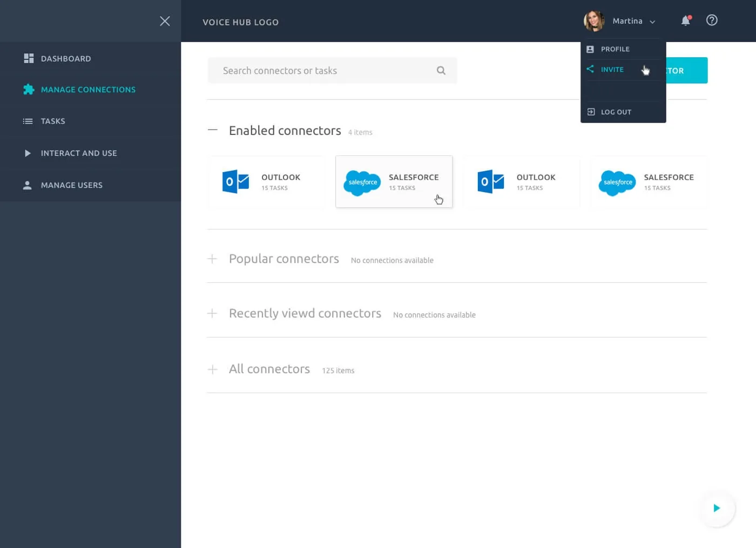Click the Recently viewd connectors heading
756x548 pixels.
[x=305, y=314]
